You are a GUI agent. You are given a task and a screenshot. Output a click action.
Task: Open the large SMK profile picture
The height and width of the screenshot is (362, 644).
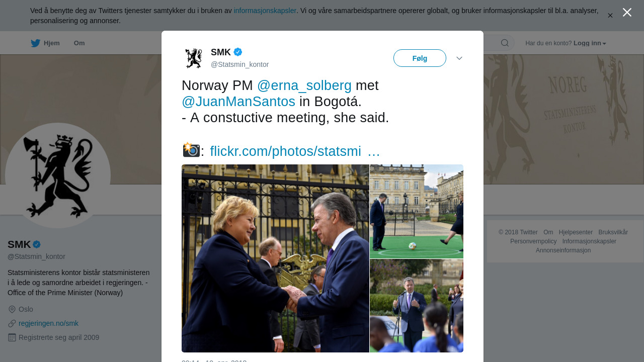click(x=58, y=175)
